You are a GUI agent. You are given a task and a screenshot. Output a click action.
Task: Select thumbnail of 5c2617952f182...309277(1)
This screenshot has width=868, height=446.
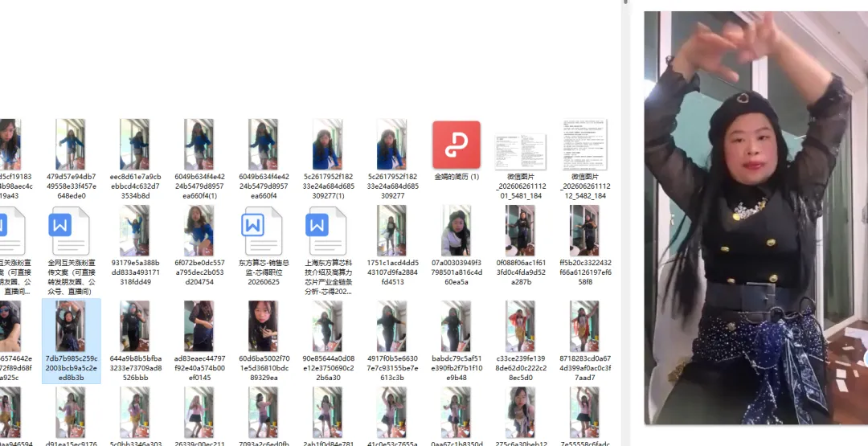pos(327,145)
